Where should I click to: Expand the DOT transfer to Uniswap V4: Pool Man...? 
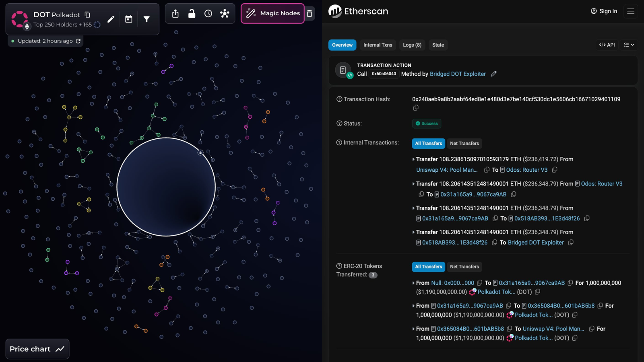[413, 329]
